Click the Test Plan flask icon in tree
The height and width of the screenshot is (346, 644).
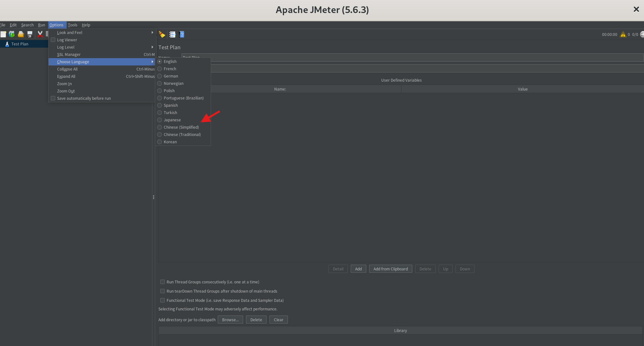click(7, 44)
